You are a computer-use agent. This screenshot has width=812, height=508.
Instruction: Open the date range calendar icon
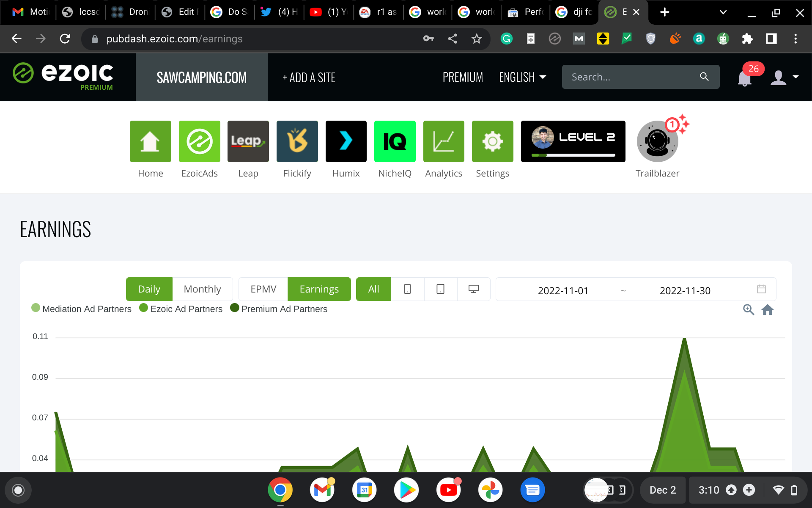(x=761, y=289)
